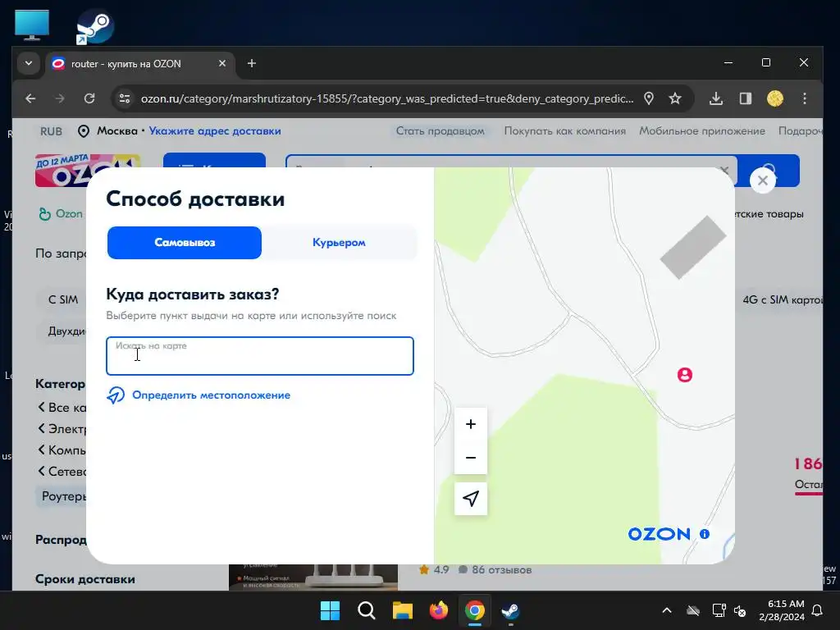Open Стать продавцом link
Viewport: 840px width, 630px height.
pyautogui.click(x=440, y=131)
